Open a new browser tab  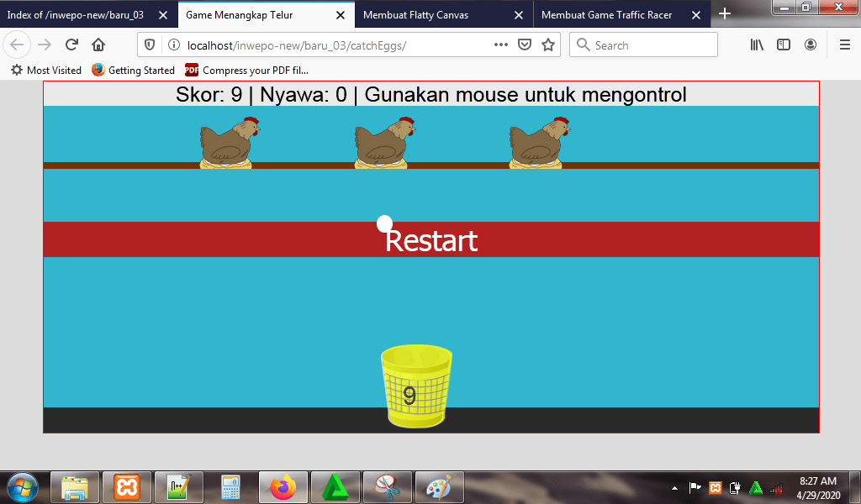pos(725,13)
